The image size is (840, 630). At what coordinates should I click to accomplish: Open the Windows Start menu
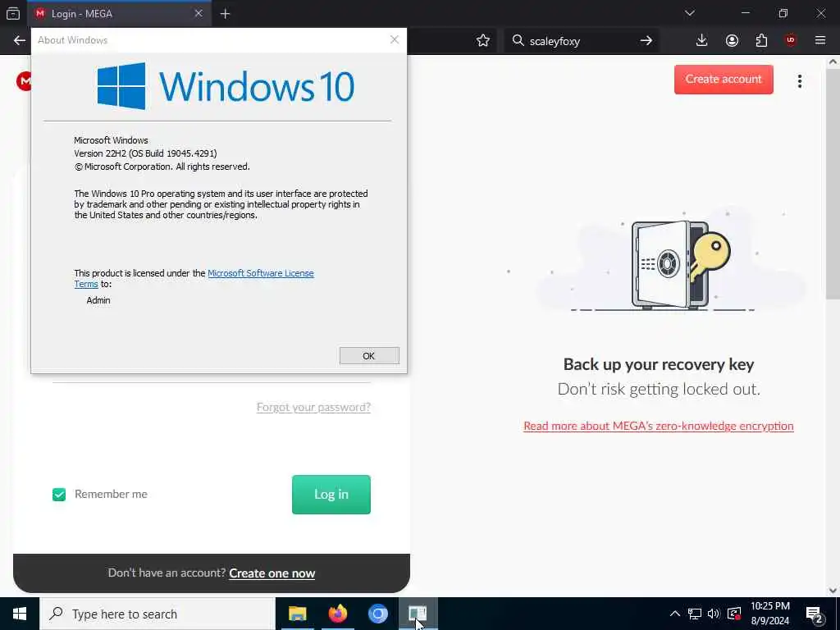(20, 614)
